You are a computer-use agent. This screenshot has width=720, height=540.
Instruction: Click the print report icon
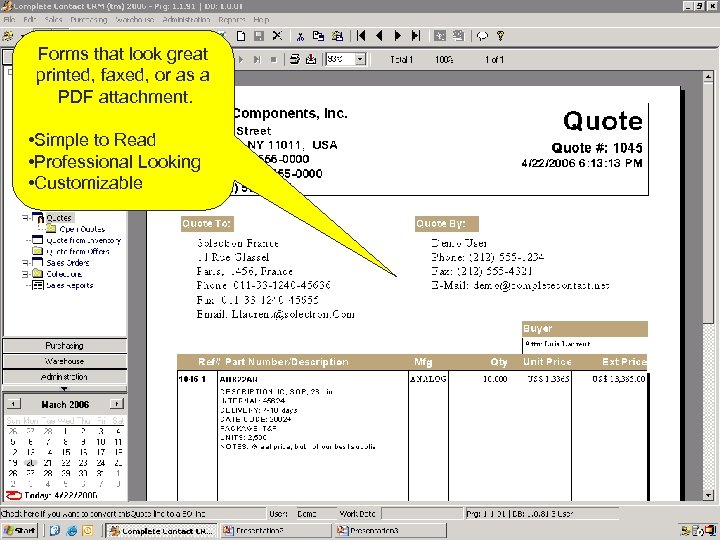[295, 59]
